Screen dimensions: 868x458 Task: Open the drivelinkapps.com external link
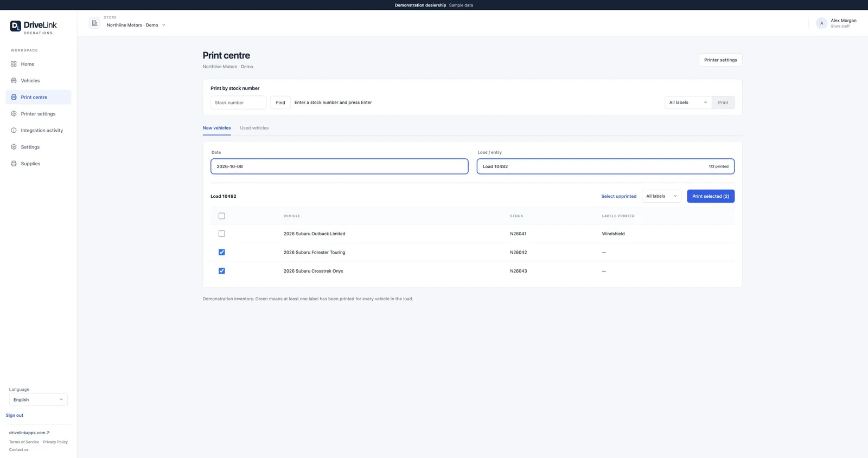coord(29,433)
